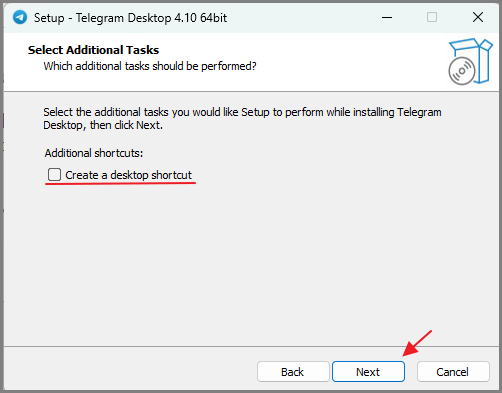Tick the Create a desktop shortcut checkbox

(54, 174)
